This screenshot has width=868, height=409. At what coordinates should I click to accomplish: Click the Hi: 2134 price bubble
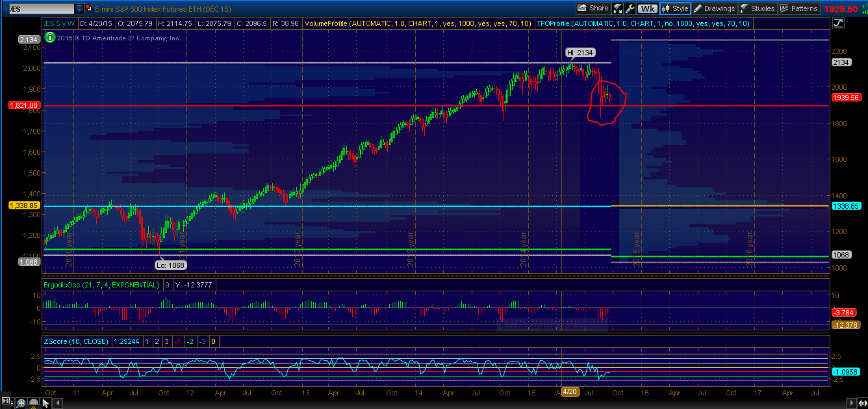580,53
